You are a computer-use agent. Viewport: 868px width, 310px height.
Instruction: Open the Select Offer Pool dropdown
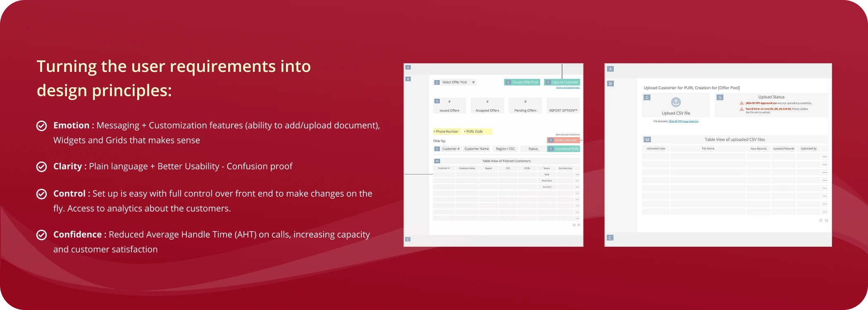click(x=455, y=82)
